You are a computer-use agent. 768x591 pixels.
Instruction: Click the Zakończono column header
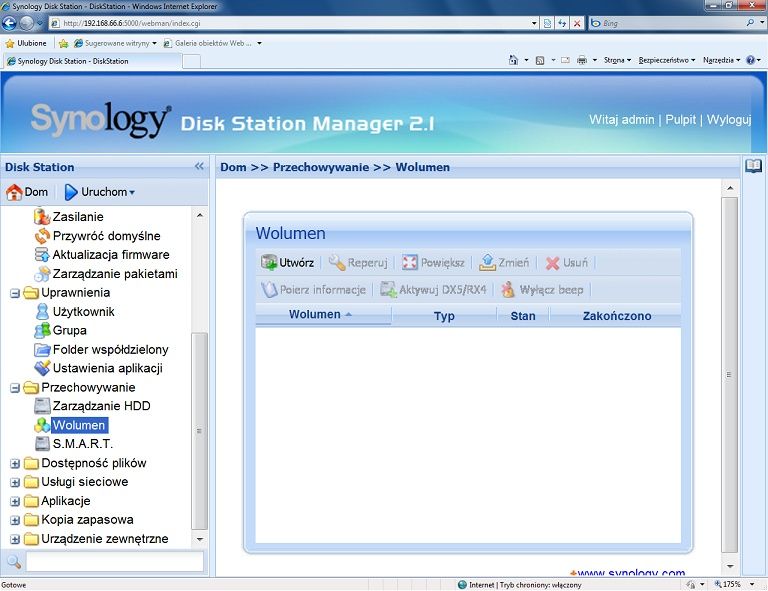616,316
